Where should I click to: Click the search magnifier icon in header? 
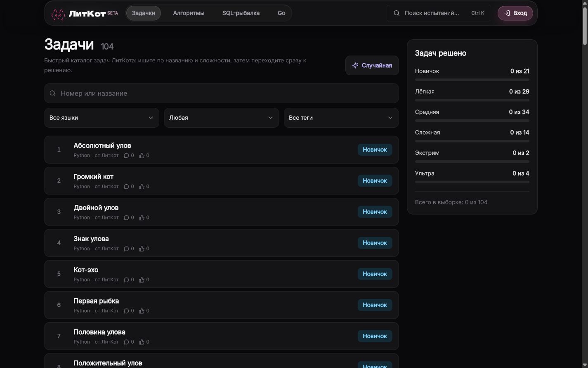397,13
